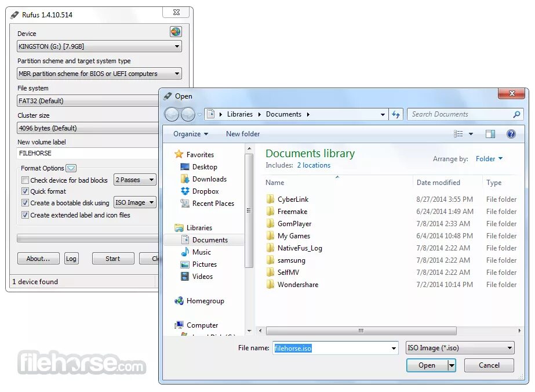This screenshot has width=535, height=392.
Task: Click the refresh icon beside address bar
Action: coord(396,114)
